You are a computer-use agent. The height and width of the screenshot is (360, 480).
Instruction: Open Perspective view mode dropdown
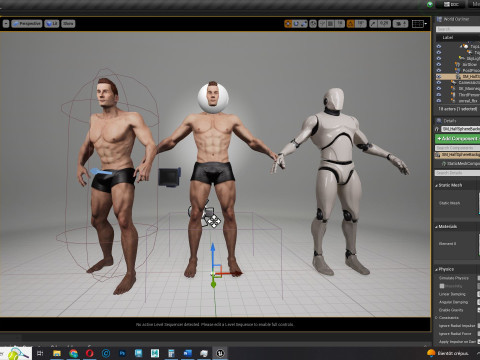(27, 24)
